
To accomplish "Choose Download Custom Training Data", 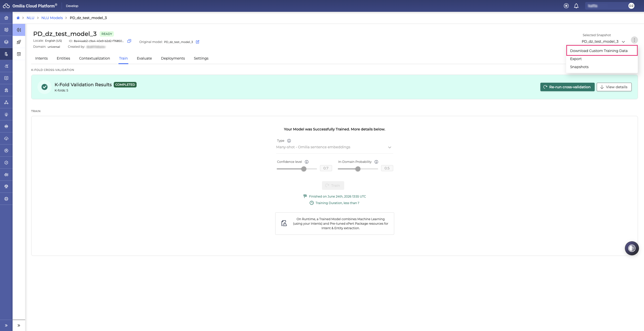I will [x=602, y=51].
